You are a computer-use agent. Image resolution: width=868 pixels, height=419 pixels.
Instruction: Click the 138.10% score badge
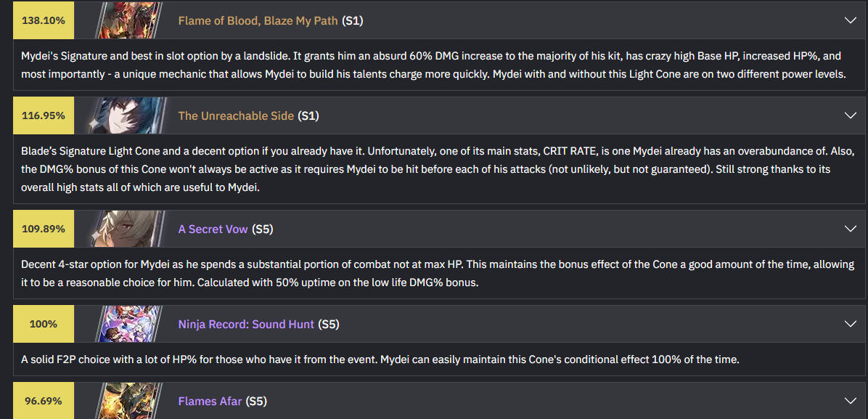[44, 20]
